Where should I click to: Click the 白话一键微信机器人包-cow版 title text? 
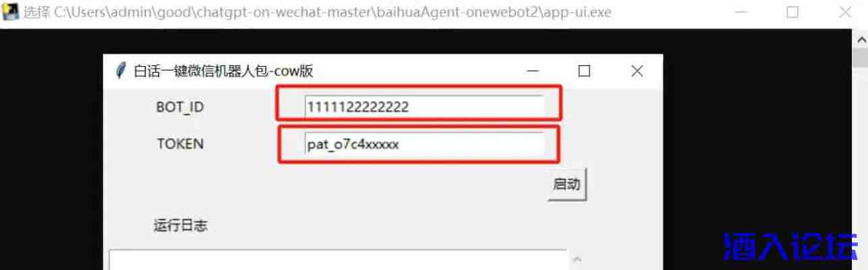click(x=224, y=71)
